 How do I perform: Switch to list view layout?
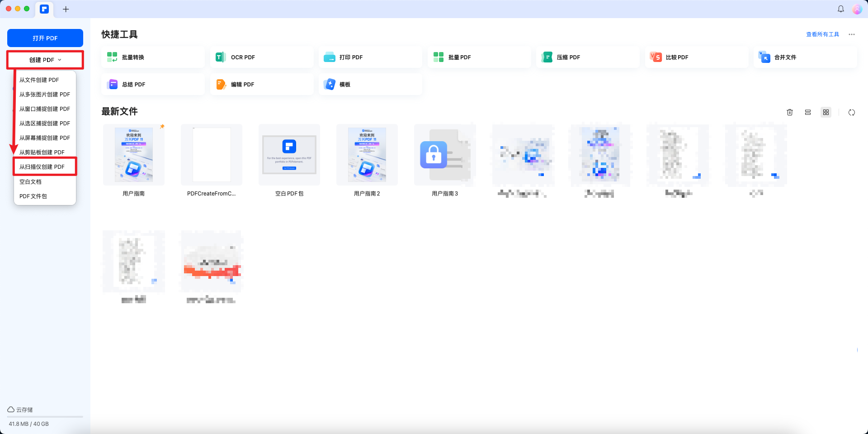click(808, 112)
